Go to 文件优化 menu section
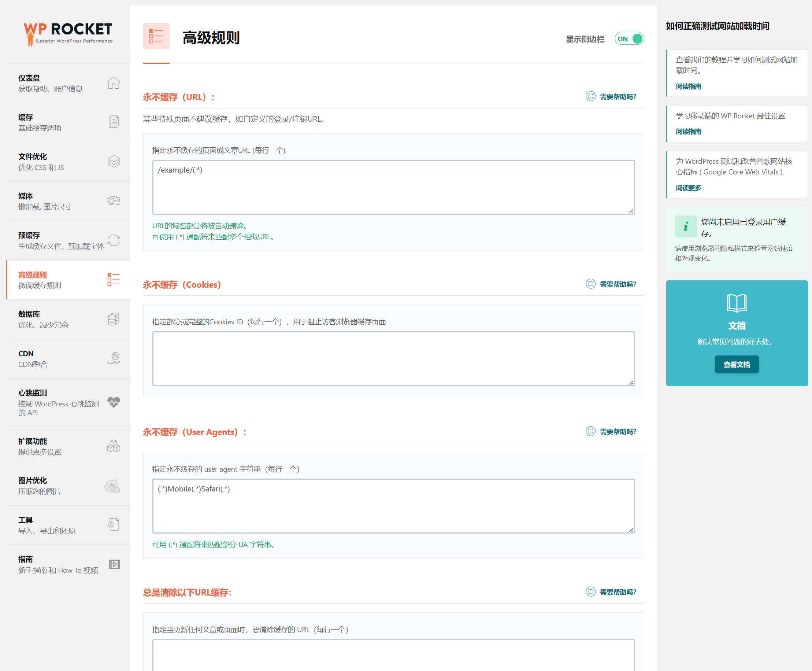 [x=68, y=162]
